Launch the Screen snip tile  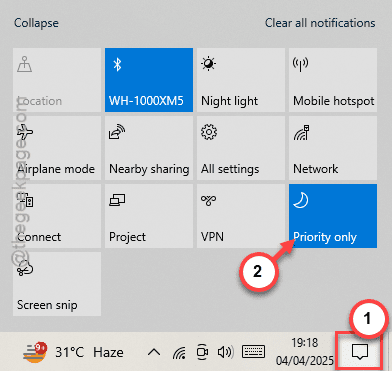pos(57,284)
